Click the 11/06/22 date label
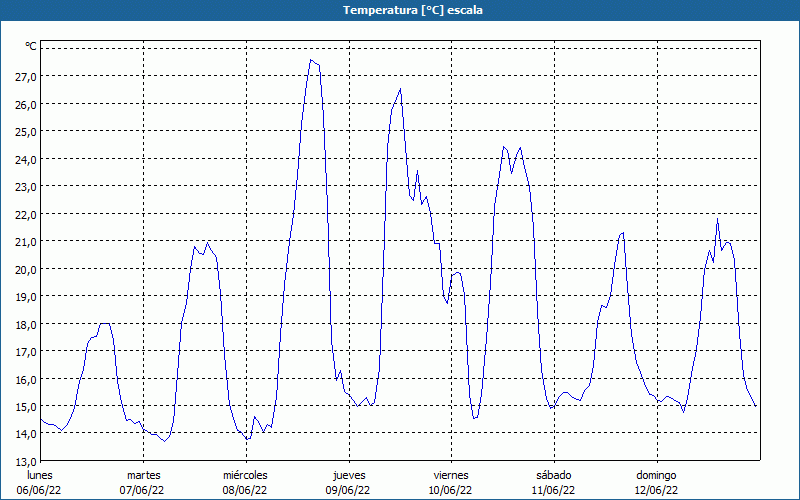The image size is (800, 500). pos(553,491)
